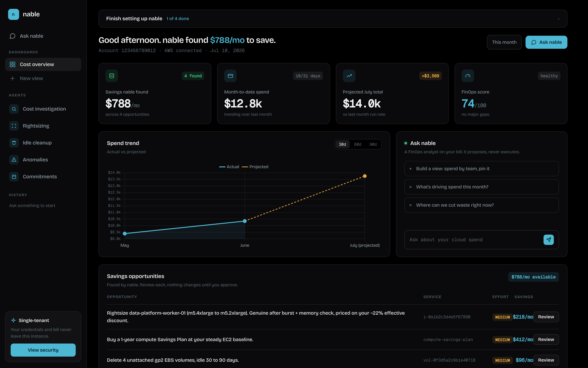Click the Cost investigation magnifier icon
Viewport: 588px width, 368px height.
tap(14, 109)
